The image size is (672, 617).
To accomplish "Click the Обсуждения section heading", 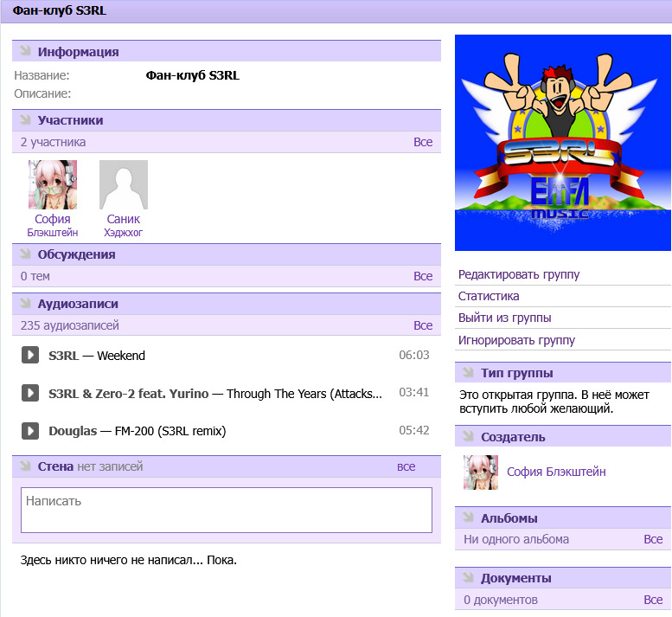I will point(77,254).
